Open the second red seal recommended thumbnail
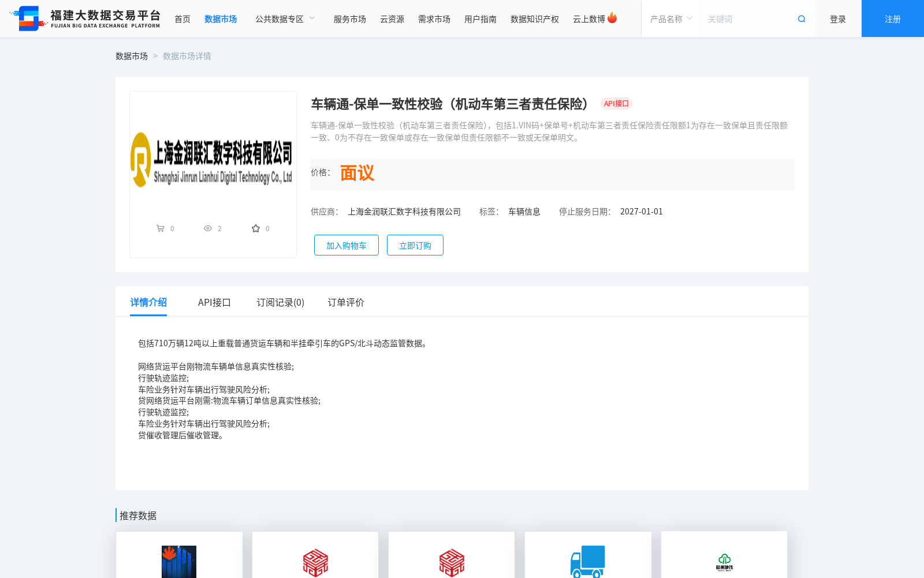The height and width of the screenshot is (578, 924). coord(452,562)
